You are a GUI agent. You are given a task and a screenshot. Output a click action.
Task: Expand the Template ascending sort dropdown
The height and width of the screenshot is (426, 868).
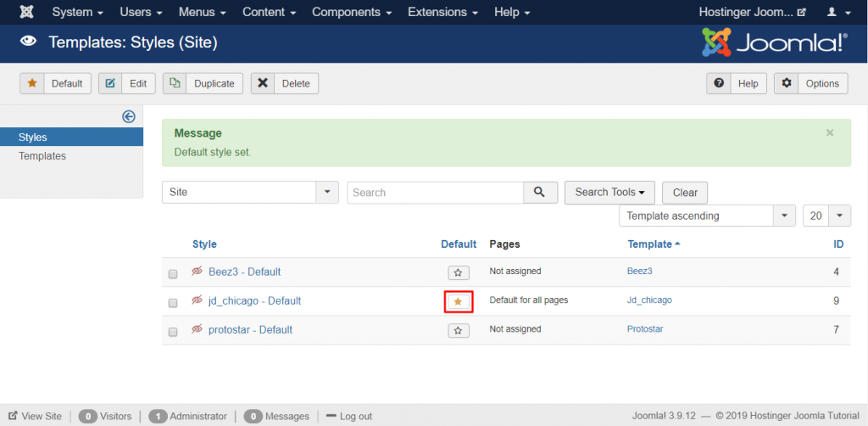click(707, 216)
